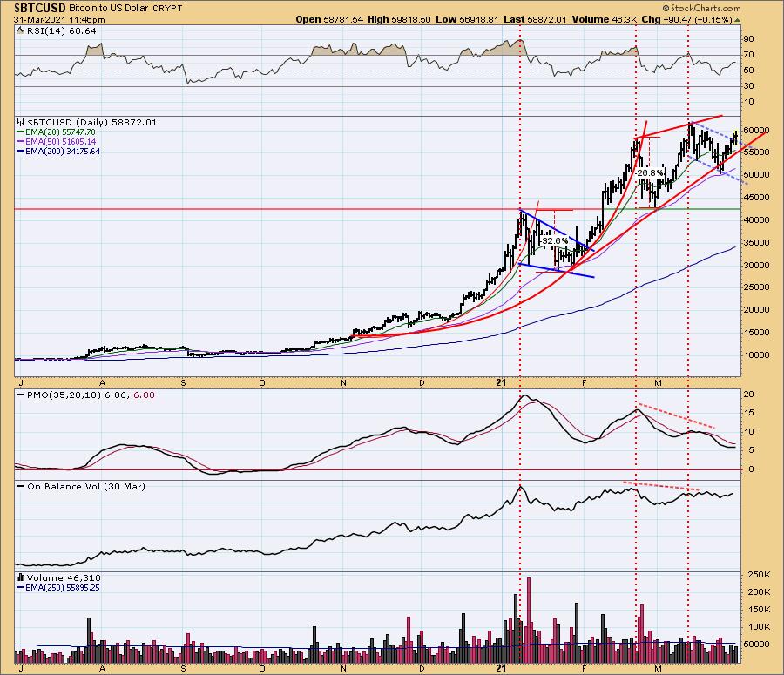Click the 'Bitcoin to US Dollar' name
The height and width of the screenshot is (675, 784).
click(109, 9)
